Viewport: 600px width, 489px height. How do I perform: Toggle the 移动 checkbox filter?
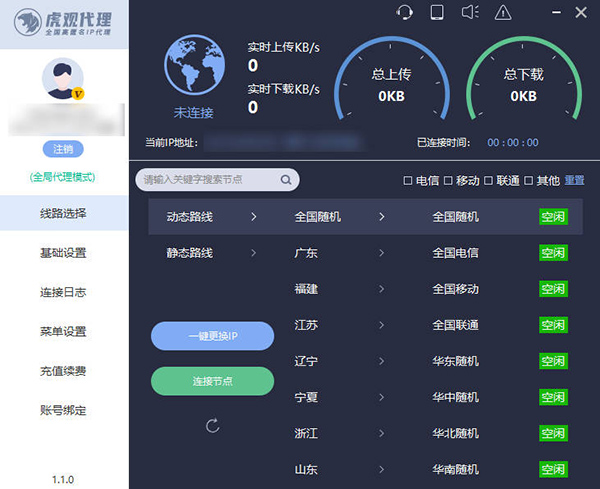pyautogui.click(x=448, y=181)
